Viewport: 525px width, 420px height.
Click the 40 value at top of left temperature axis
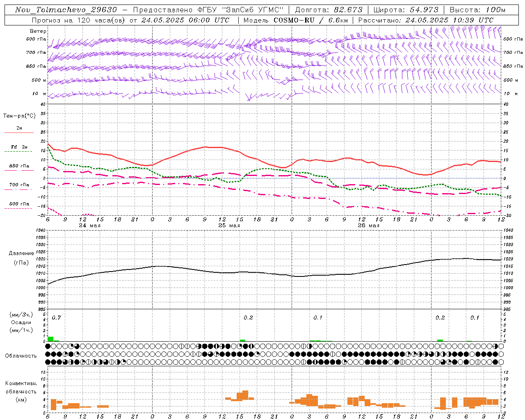click(x=43, y=105)
